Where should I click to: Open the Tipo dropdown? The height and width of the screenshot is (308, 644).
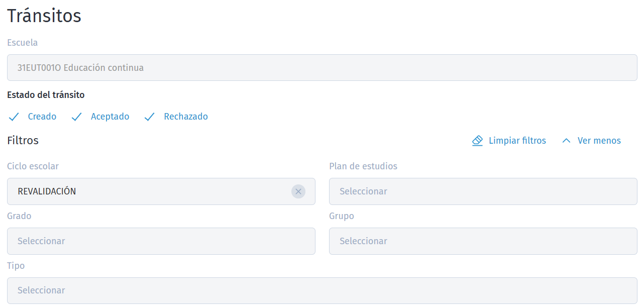pos(321,290)
